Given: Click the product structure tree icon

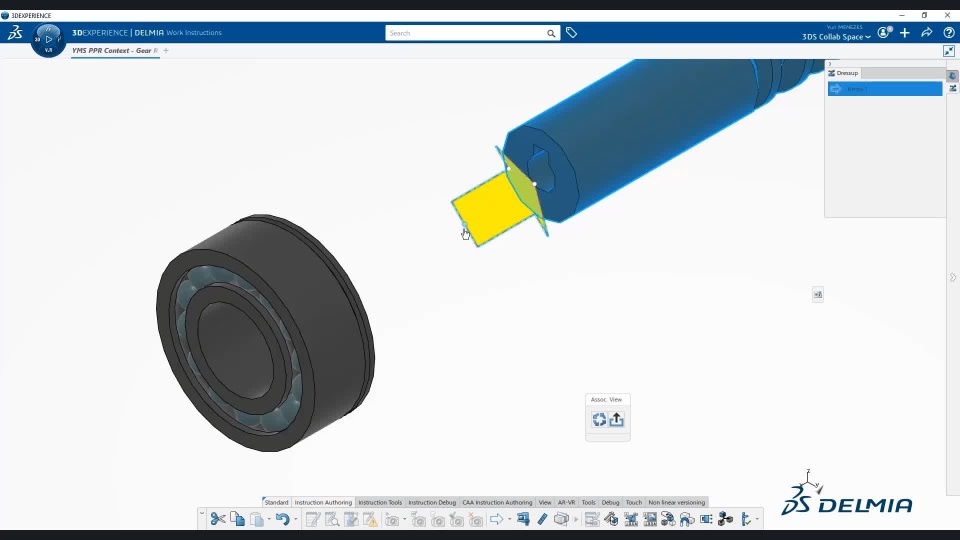Looking at the screenshot, I should [x=726, y=519].
